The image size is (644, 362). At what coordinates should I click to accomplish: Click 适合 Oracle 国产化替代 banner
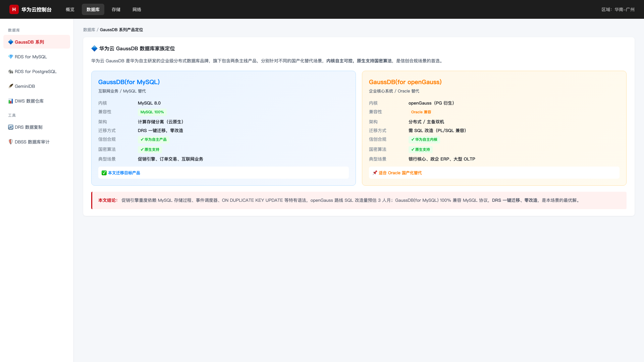click(x=494, y=173)
